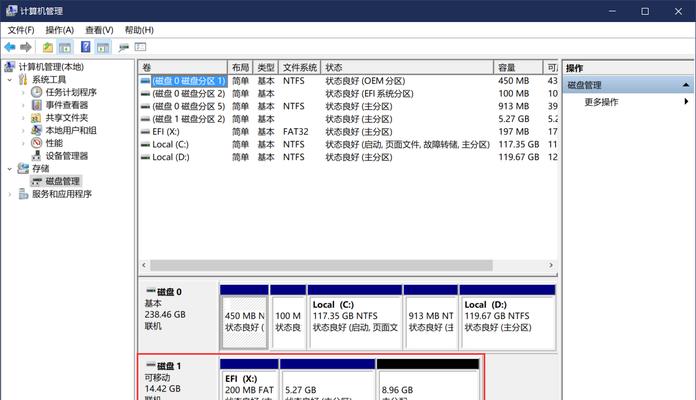
Task: Sort by the 布局 column header
Action: tap(240, 67)
